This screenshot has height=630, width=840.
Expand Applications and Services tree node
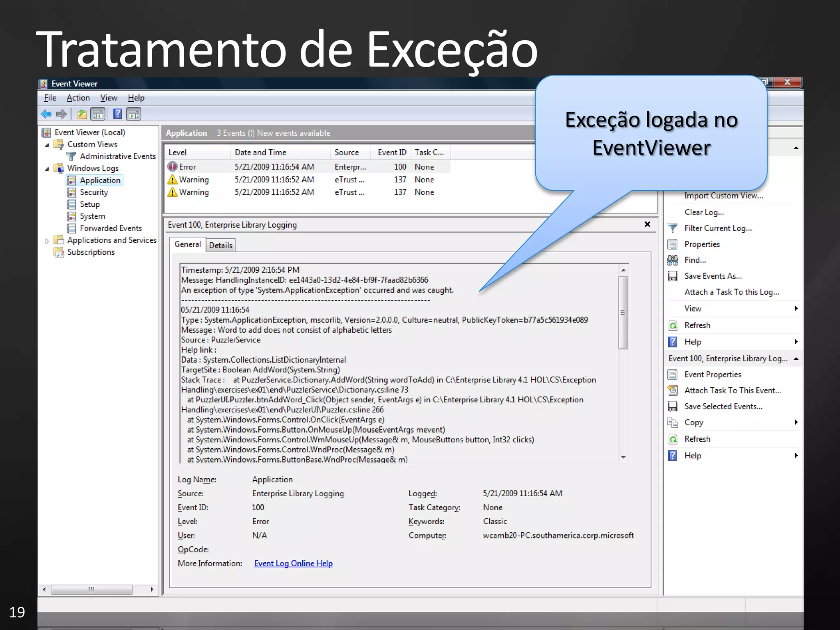coord(47,241)
